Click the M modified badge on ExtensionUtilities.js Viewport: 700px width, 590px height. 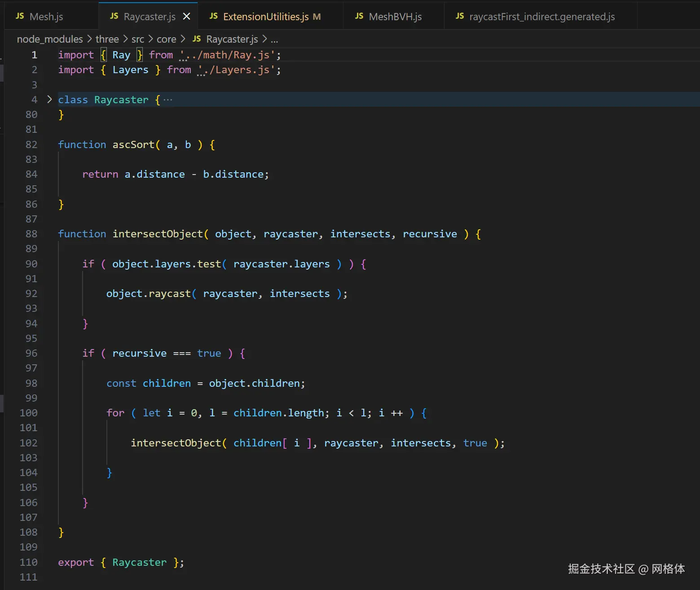317,17
